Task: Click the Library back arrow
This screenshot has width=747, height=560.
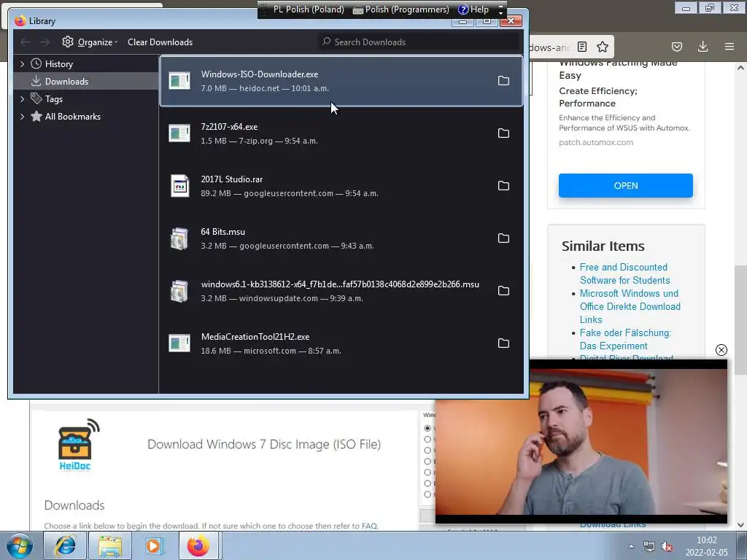Action: click(x=26, y=42)
